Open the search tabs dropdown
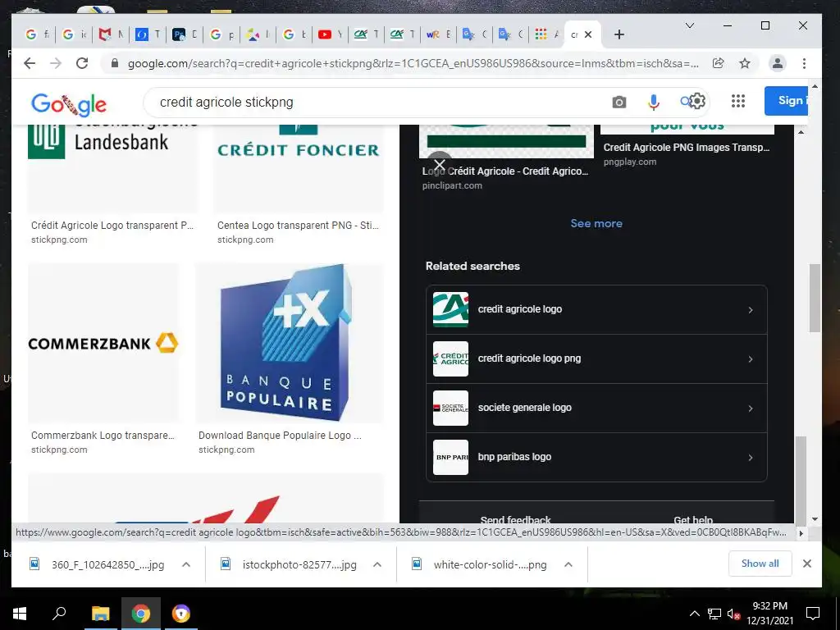This screenshot has width=840, height=630. click(x=689, y=25)
